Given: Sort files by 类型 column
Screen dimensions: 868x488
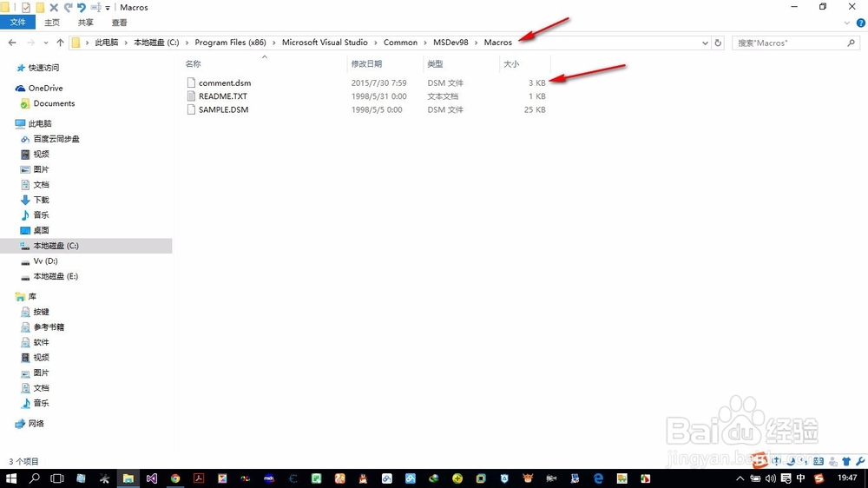Looking at the screenshot, I should click(x=435, y=64).
